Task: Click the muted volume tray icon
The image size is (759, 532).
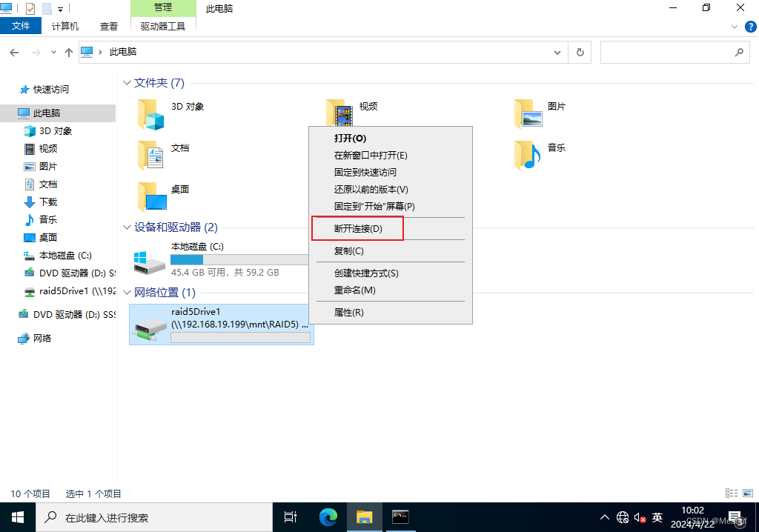Action: click(x=640, y=518)
